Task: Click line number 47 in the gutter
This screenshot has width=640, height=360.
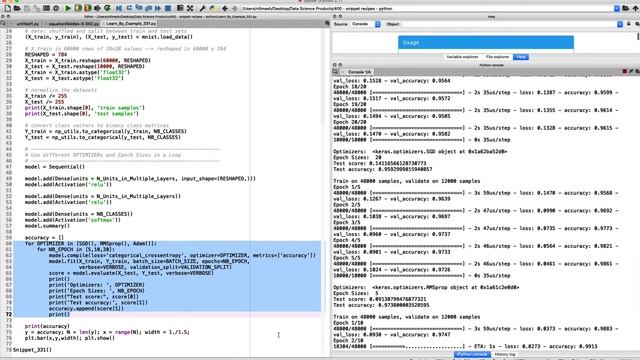Action: [x=9, y=167]
